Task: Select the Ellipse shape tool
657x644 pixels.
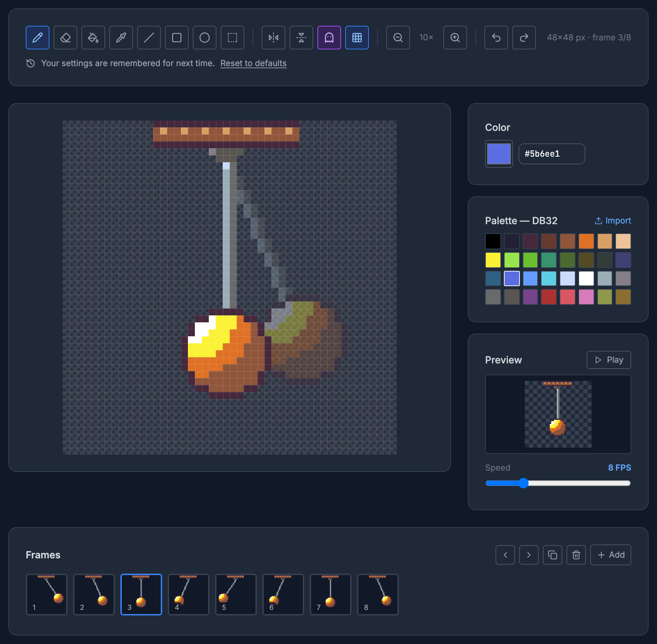Action: point(205,38)
